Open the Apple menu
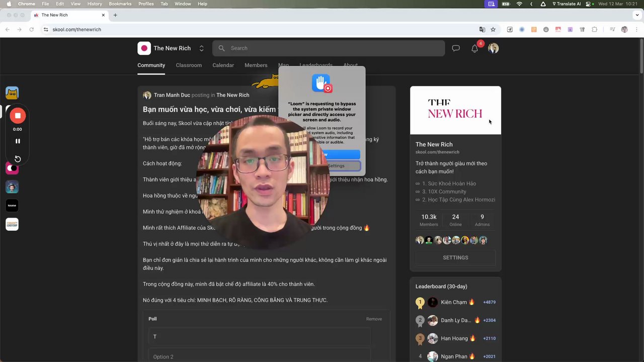Viewport: 644px width, 362px height. pos(9,4)
